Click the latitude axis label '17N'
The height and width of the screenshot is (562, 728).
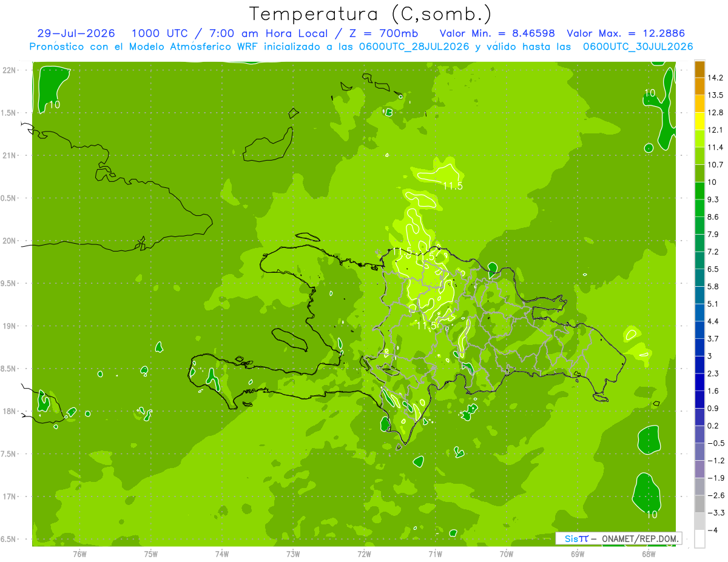click(x=10, y=497)
